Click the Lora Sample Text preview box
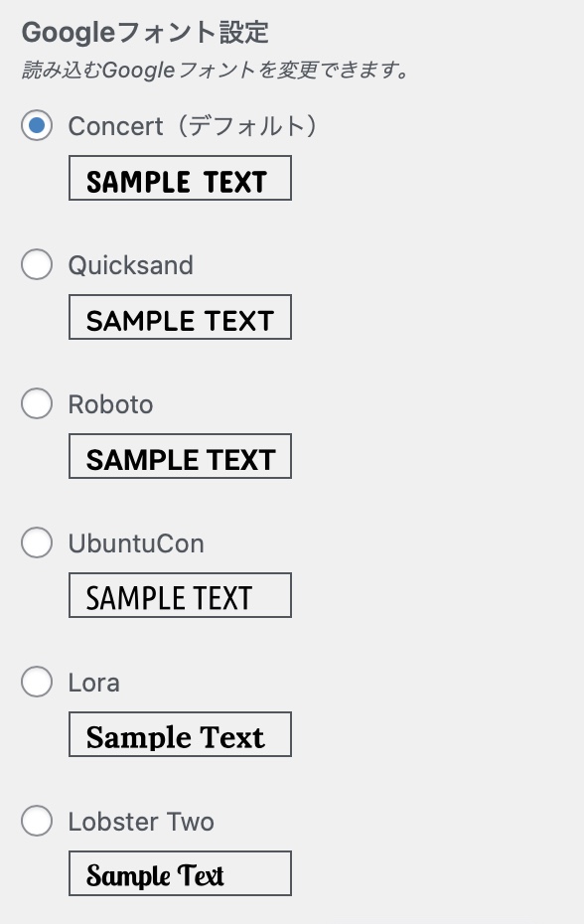The height and width of the screenshot is (924, 584). [x=181, y=734]
